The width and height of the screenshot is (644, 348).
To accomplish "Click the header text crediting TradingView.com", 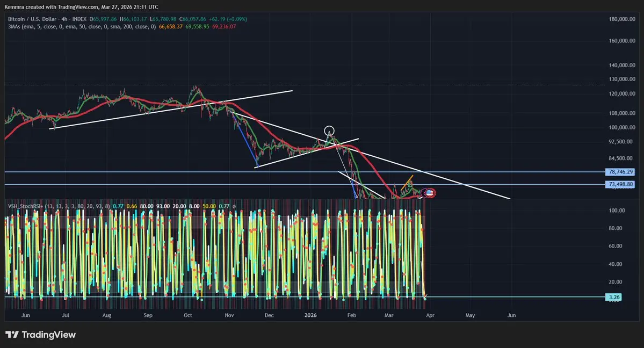I will pyautogui.click(x=81, y=7).
